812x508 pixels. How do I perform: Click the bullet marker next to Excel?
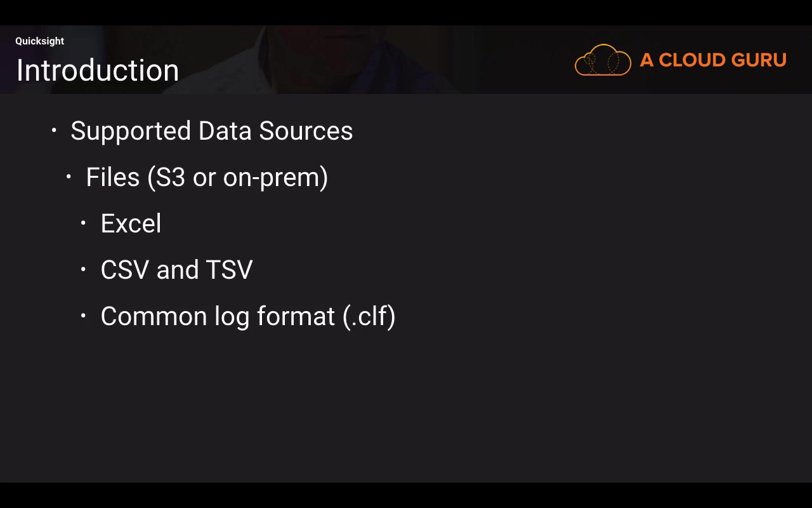[83, 224]
